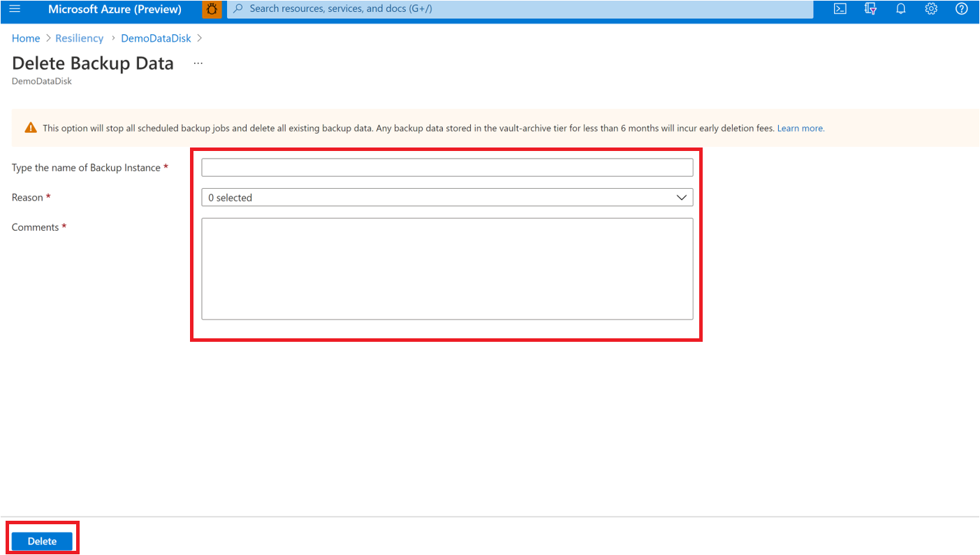Open the portal hamburger menu

pyautogui.click(x=15, y=9)
